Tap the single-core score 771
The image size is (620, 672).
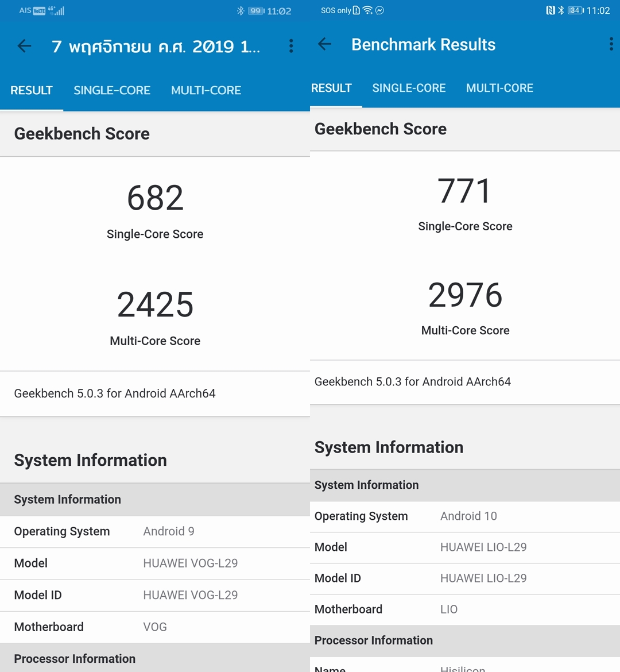(464, 191)
